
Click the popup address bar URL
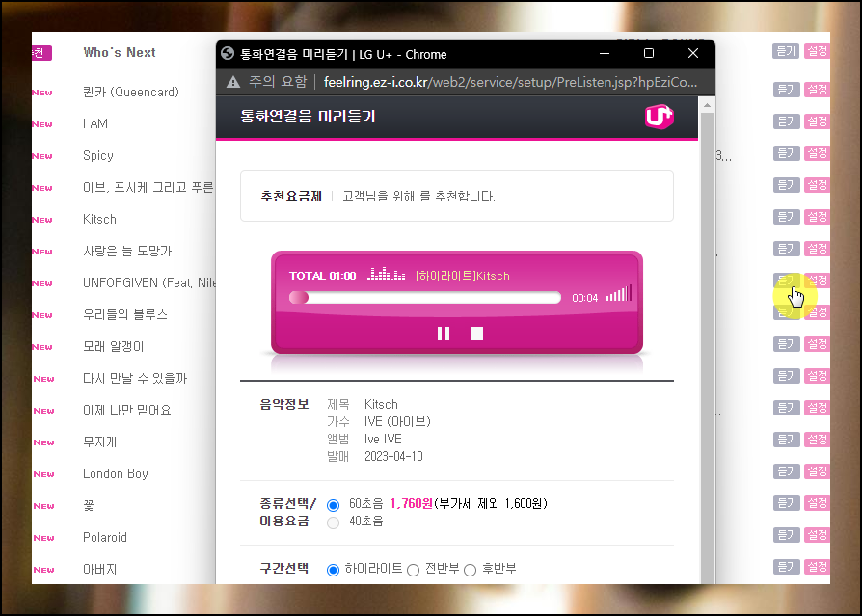tap(510, 83)
